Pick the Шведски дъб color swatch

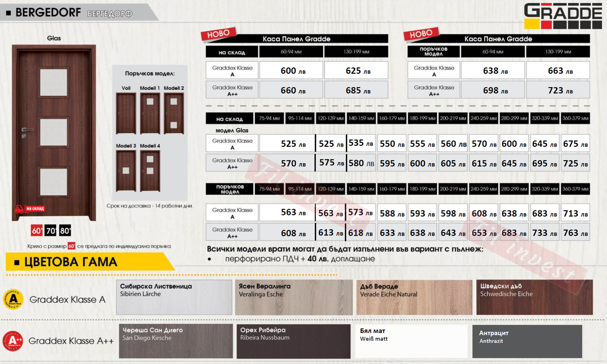tap(534, 297)
